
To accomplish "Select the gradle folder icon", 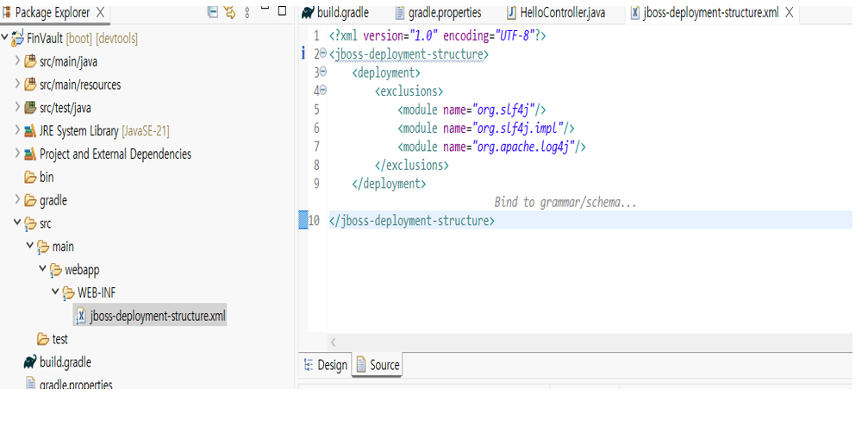I will coord(30,200).
